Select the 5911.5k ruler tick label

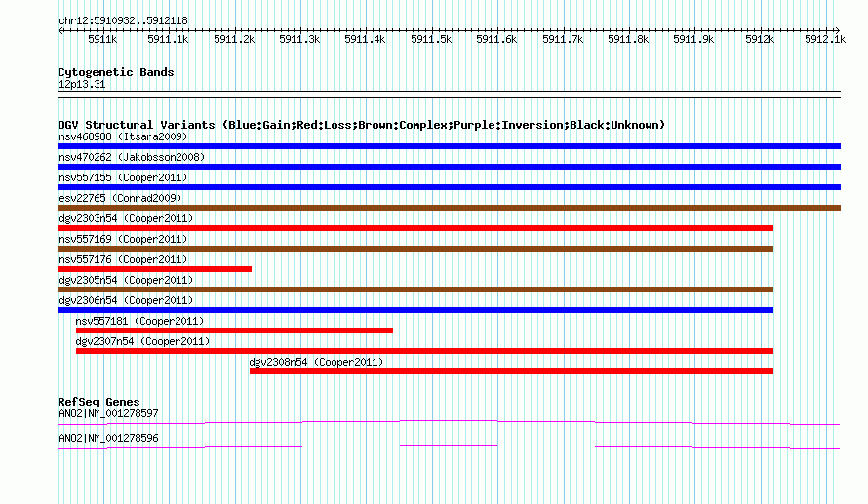[x=431, y=39]
